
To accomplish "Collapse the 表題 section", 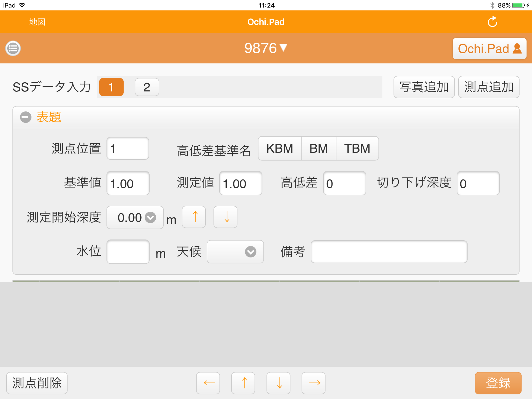I will [26, 117].
